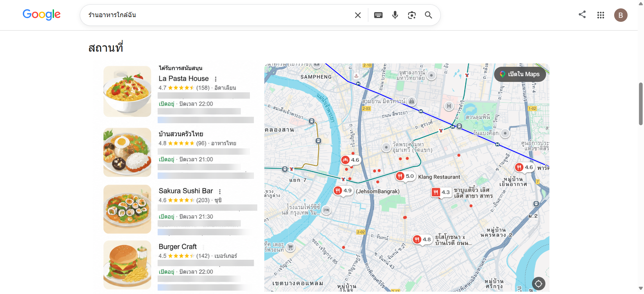Select the 4.8 ยโสโภชนา map pin
The image size is (644, 294).
pos(422,239)
